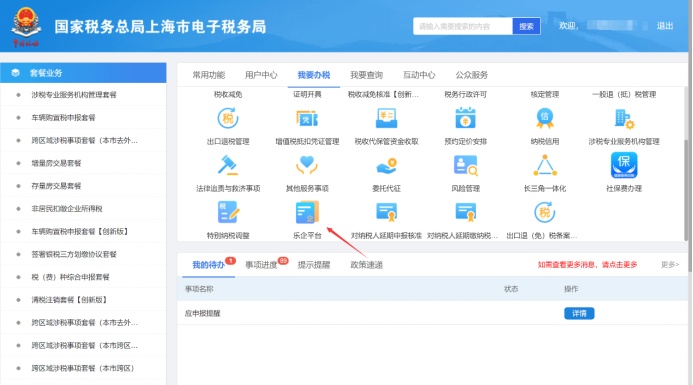Open 非居民扣缴企业所得税 in sidebar
The image size is (693, 385).
67,209
